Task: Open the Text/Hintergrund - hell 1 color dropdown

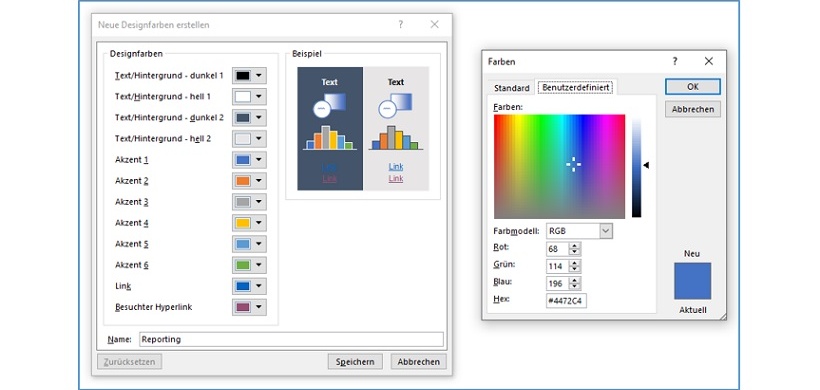Action: [249, 97]
